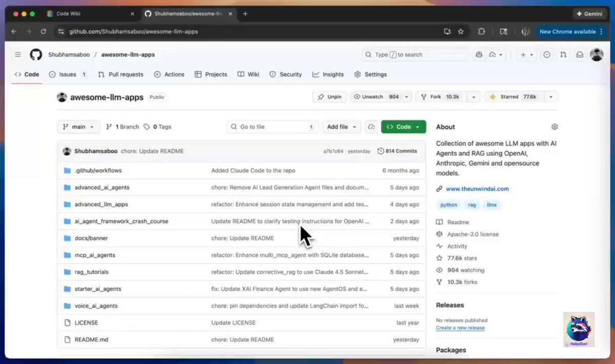Open the Security tab
The image size is (615, 364).
[x=285, y=74]
